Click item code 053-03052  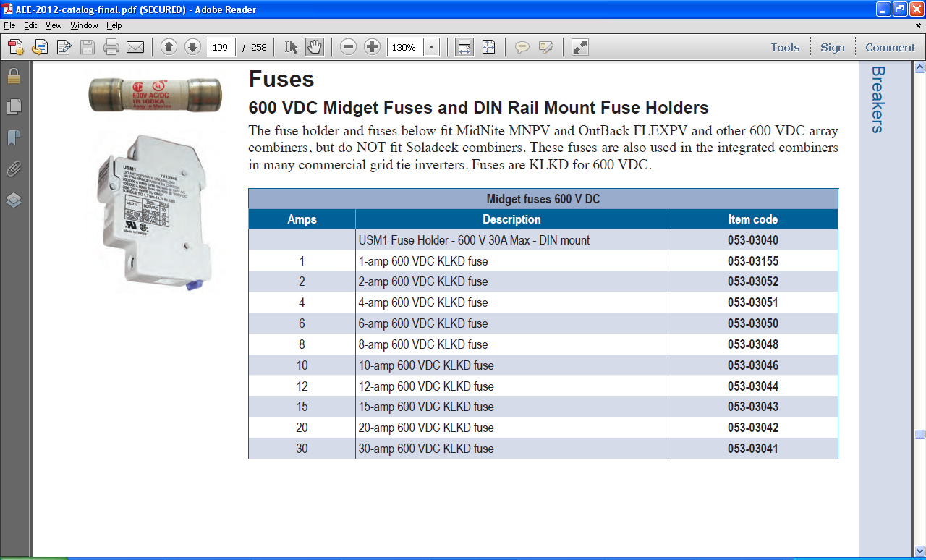pos(753,281)
